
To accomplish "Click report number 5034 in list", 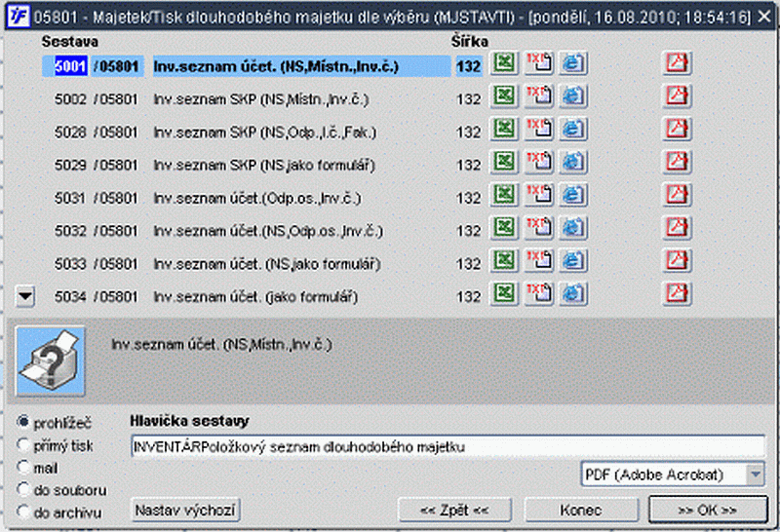I will 70,297.
